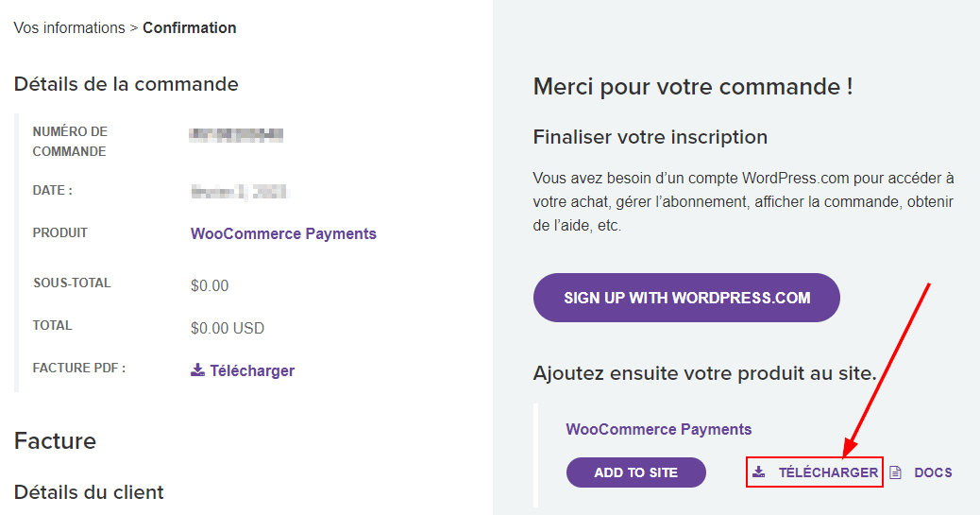
Task: Click the ADD TO SITE button
Action: pos(635,472)
